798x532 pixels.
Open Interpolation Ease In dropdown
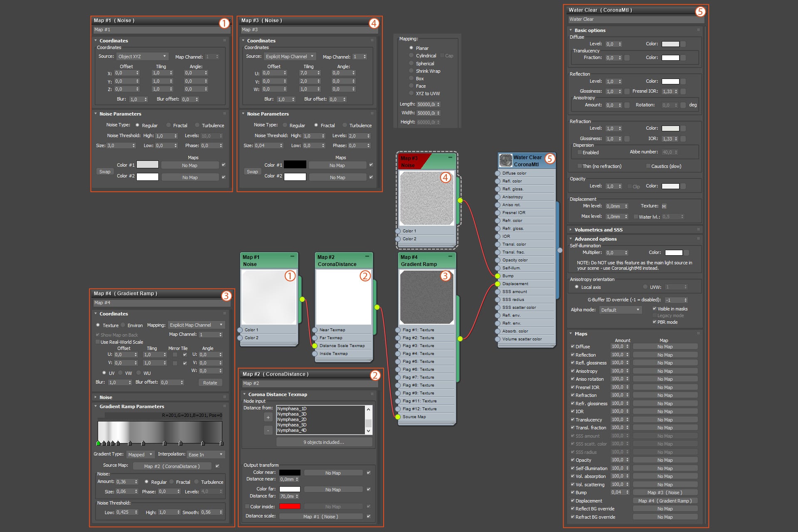[206, 455]
